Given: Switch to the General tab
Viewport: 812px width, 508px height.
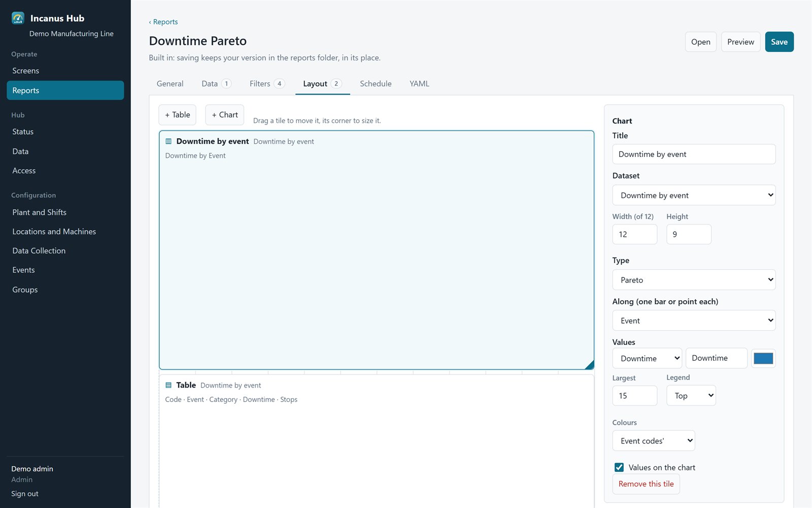Looking at the screenshot, I should click(170, 84).
